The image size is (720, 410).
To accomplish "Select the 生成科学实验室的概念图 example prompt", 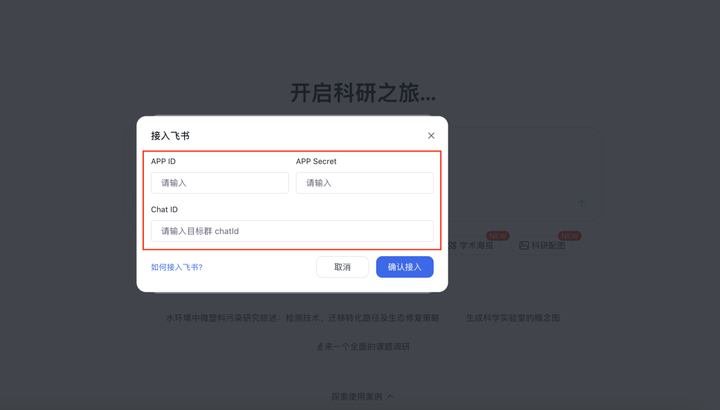I will click(x=513, y=318).
